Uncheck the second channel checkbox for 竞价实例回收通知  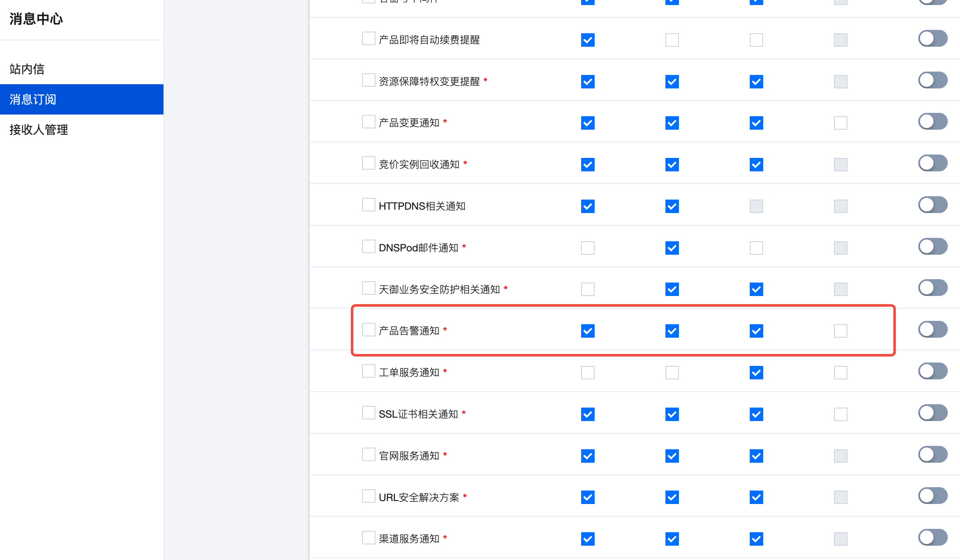[x=672, y=165]
